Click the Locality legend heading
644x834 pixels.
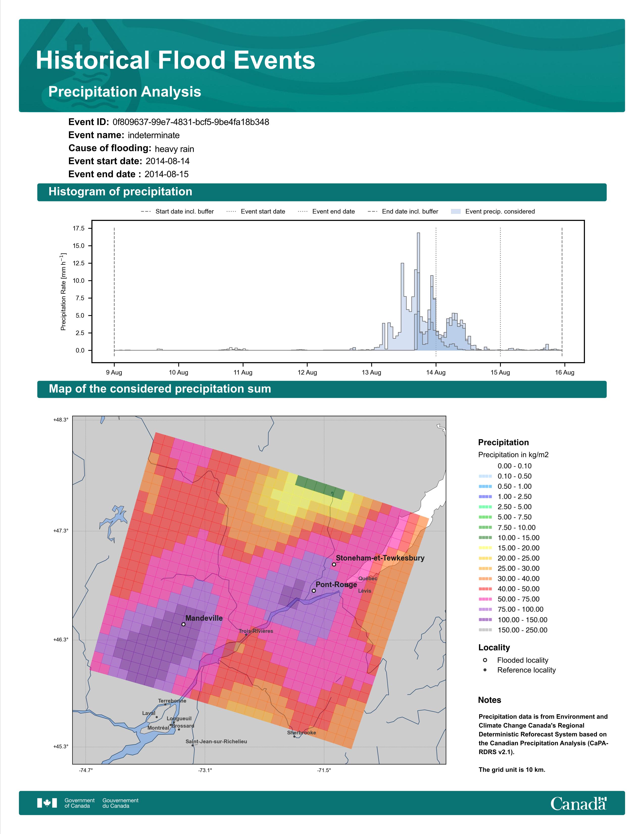click(494, 648)
